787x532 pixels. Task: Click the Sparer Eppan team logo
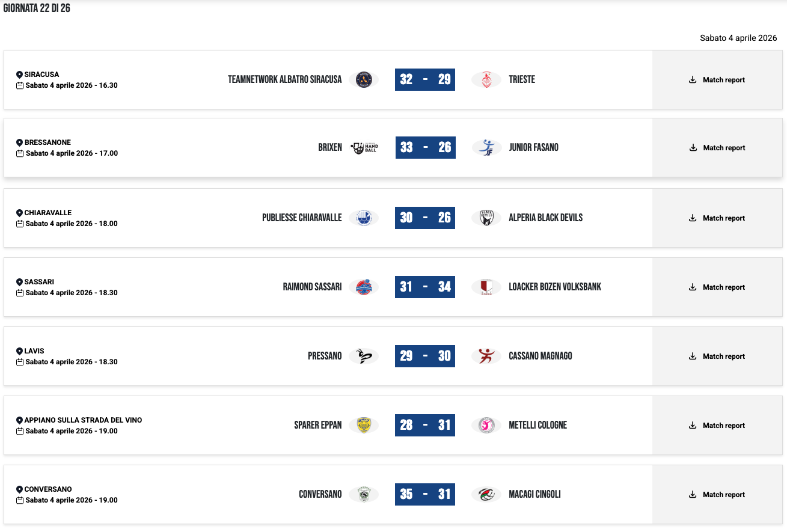point(363,425)
